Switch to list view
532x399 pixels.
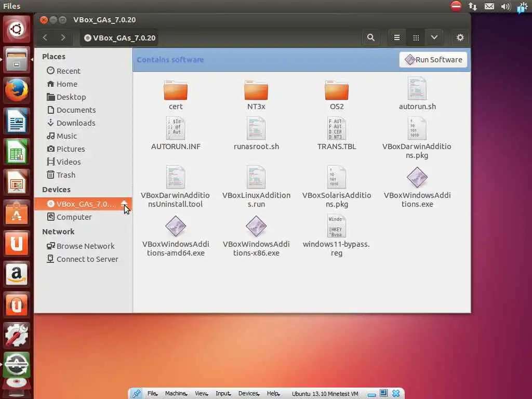tap(396, 37)
